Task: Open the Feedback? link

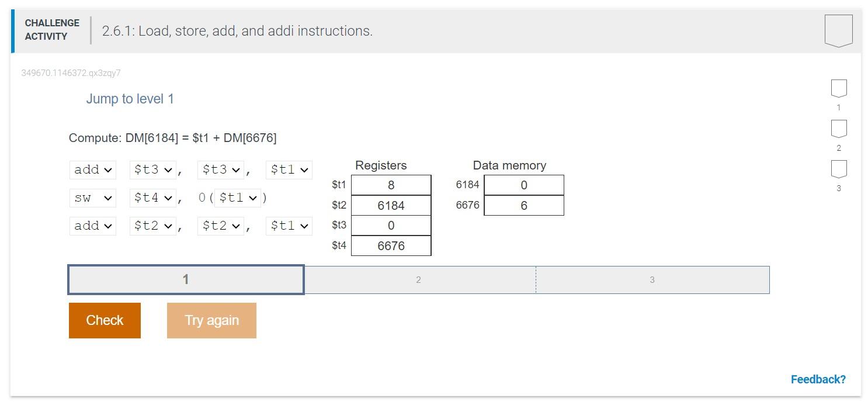Action: pos(818,379)
